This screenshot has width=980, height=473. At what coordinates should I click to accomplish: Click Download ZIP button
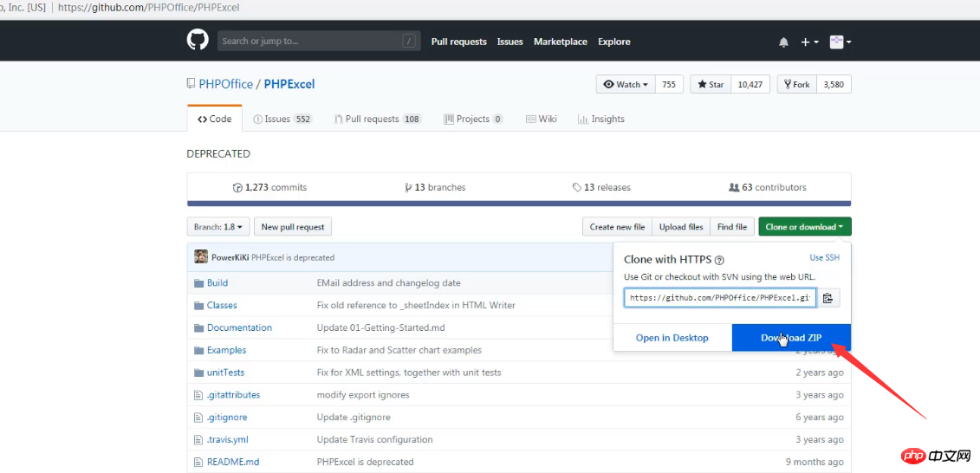[x=791, y=338]
